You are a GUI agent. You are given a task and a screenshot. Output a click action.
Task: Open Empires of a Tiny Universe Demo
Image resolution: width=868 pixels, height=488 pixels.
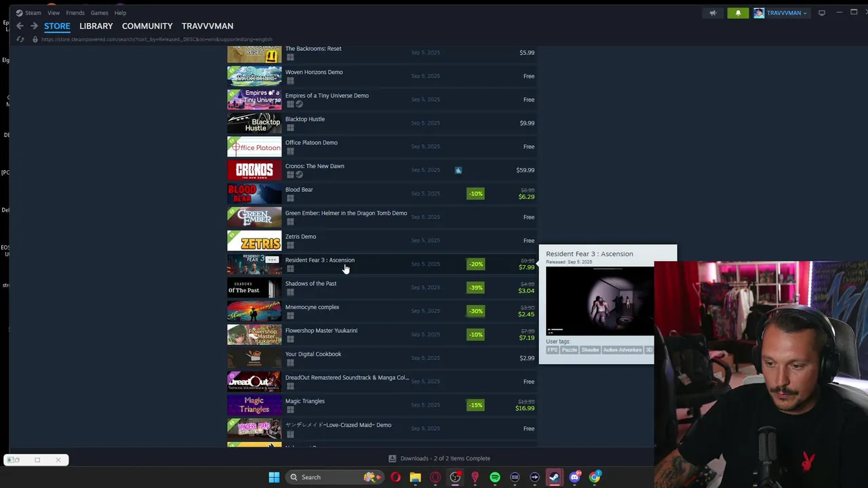(381, 100)
